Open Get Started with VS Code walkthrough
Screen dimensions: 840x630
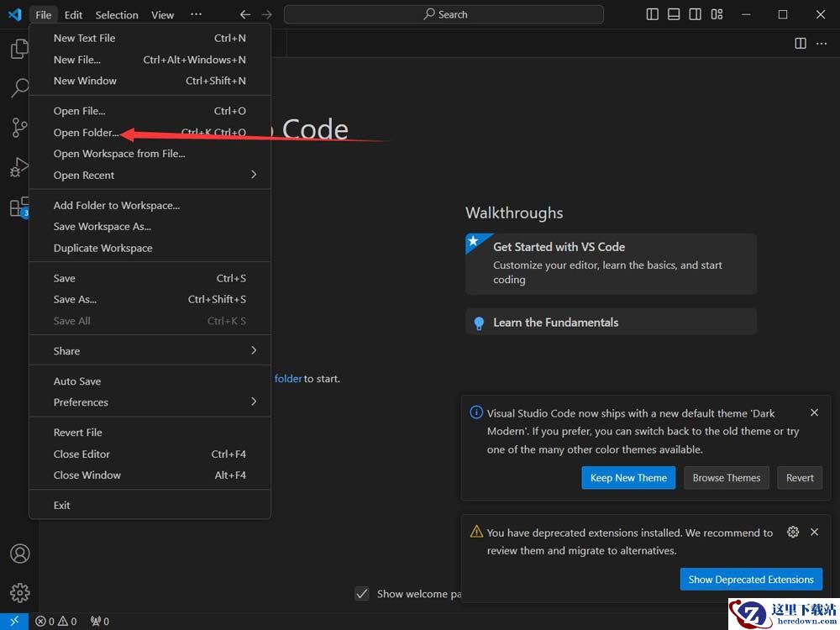pos(611,264)
